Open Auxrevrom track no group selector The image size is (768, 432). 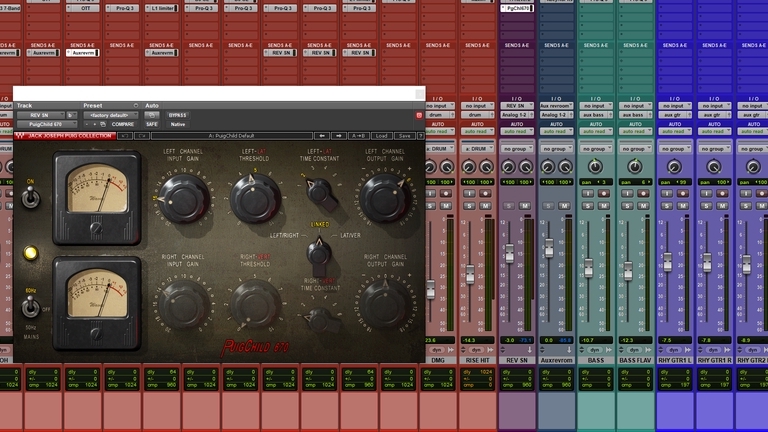tap(556, 148)
